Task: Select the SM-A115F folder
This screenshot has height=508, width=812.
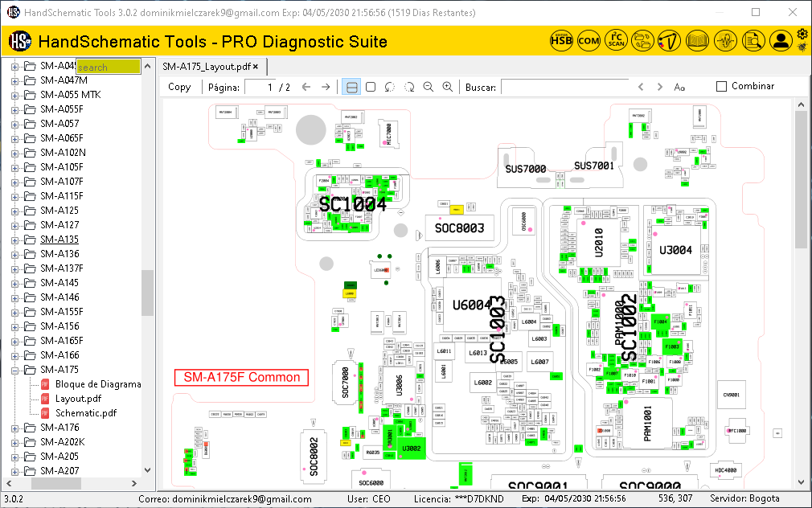Action: pos(62,196)
